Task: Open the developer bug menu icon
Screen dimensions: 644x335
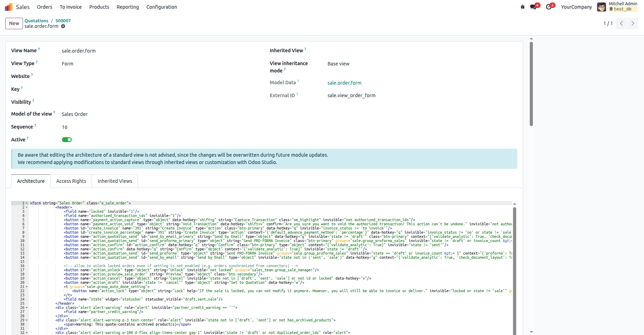Action: pyautogui.click(x=522, y=7)
